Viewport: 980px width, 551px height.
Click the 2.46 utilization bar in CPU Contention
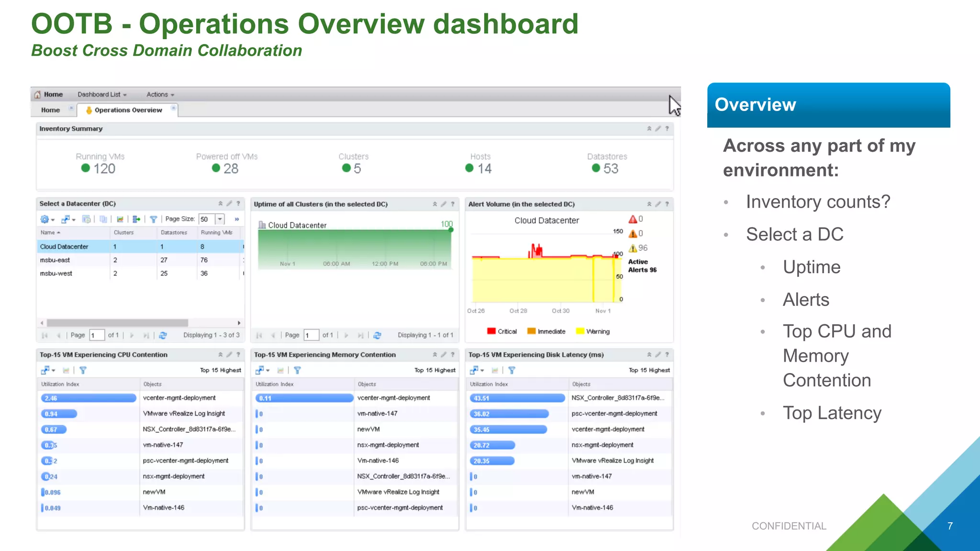pos(89,398)
